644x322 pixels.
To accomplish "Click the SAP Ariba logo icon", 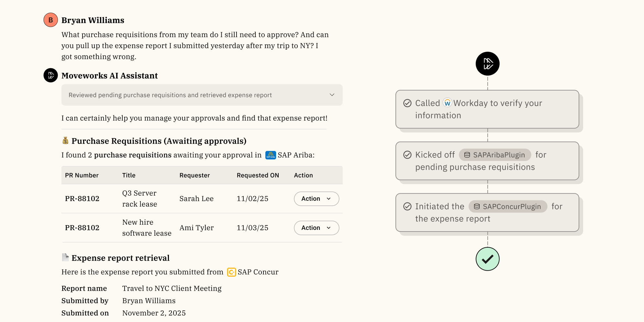I will 271,155.
